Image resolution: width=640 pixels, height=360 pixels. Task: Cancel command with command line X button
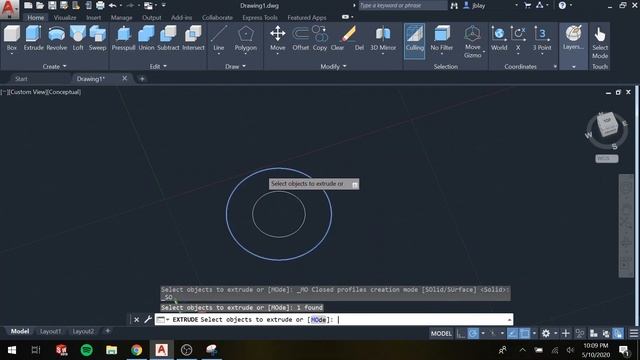(137, 320)
